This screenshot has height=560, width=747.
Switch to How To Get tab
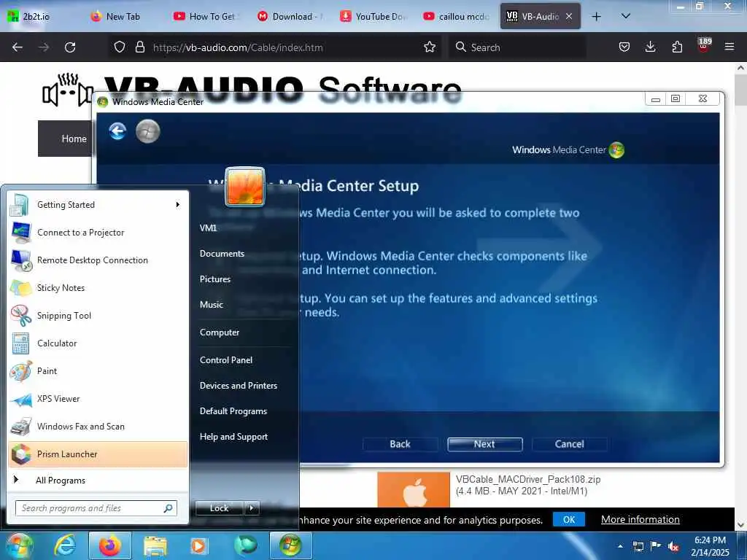(206, 16)
